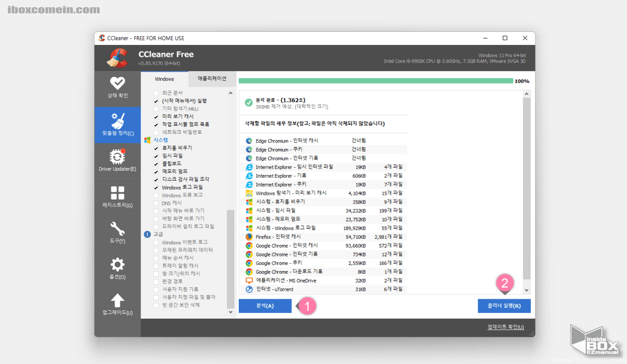This screenshot has width=627, height=364.
Task: Switch to the 애플리케이션 tab
Action: [213, 78]
